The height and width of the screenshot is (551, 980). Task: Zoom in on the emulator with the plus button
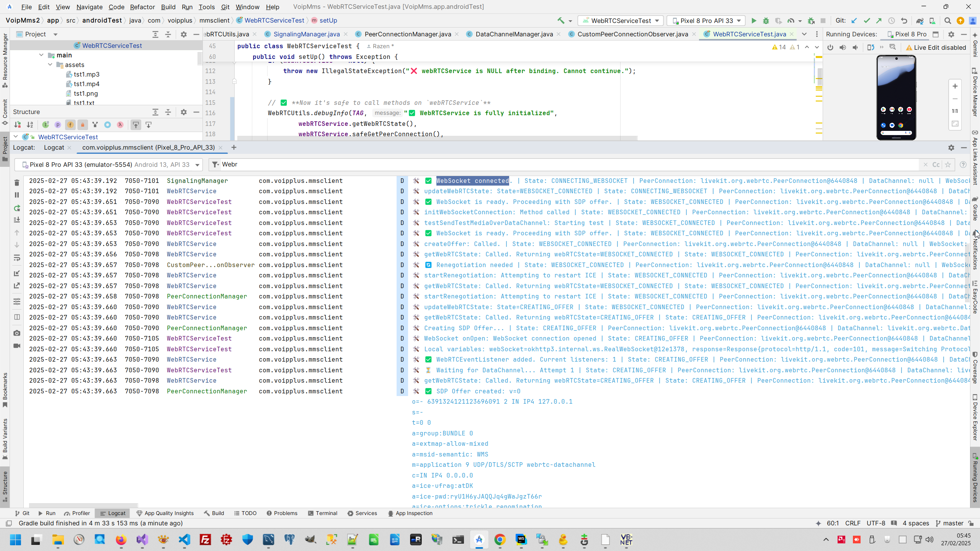click(955, 86)
